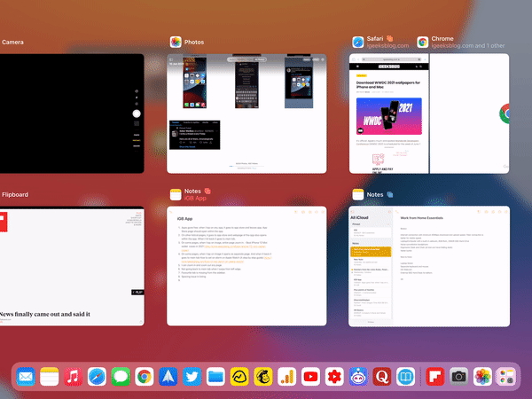Open the Safari igeeksblog WWDC page card
Image resolution: width=532 pixels, height=399 pixels.
[x=389, y=113]
